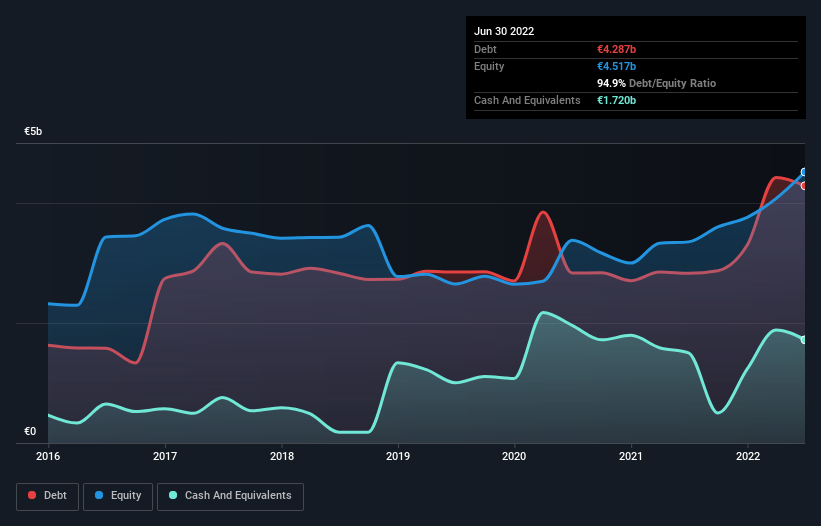Click the Equity label in tooltip

pos(489,66)
